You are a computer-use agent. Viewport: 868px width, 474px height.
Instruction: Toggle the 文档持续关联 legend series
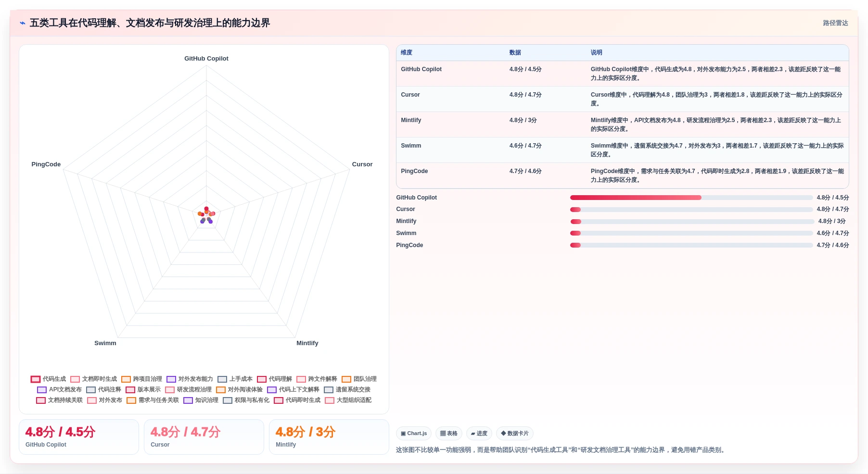pyautogui.click(x=59, y=400)
